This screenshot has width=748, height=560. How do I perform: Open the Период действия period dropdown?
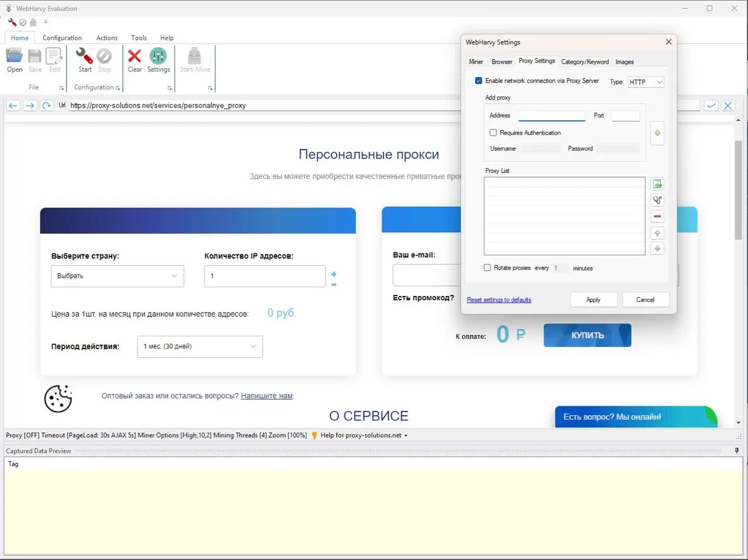pyautogui.click(x=200, y=346)
